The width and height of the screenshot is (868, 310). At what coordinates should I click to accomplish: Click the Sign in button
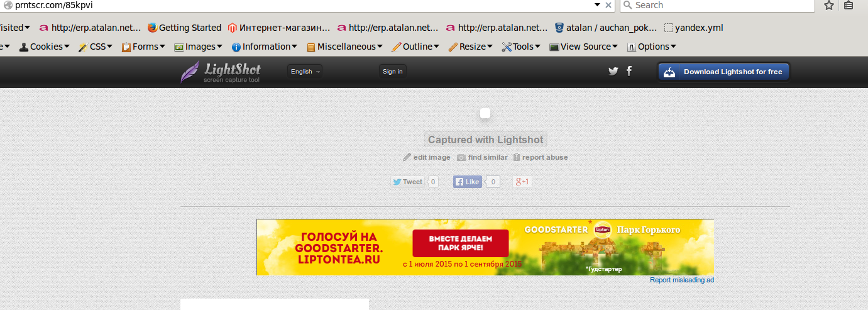393,72
